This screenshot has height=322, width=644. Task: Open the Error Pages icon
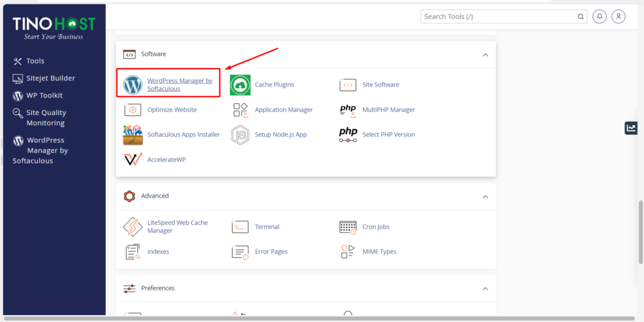point(240,252)
